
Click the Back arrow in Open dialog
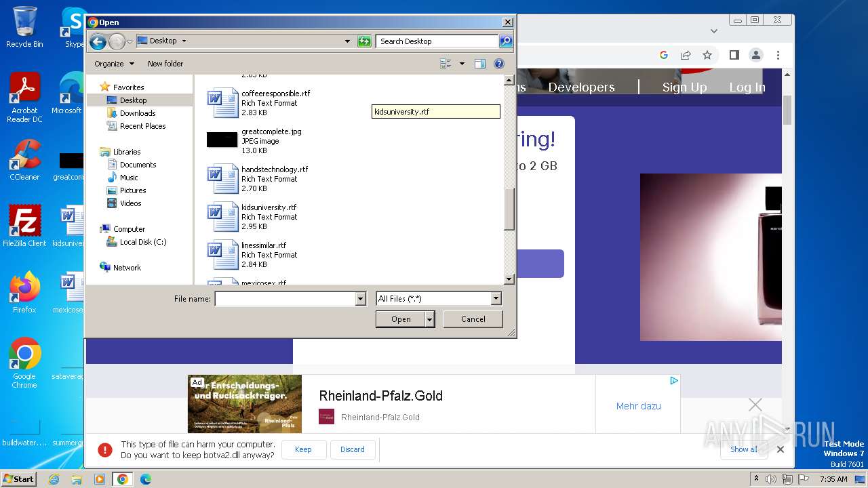[98, 41]
